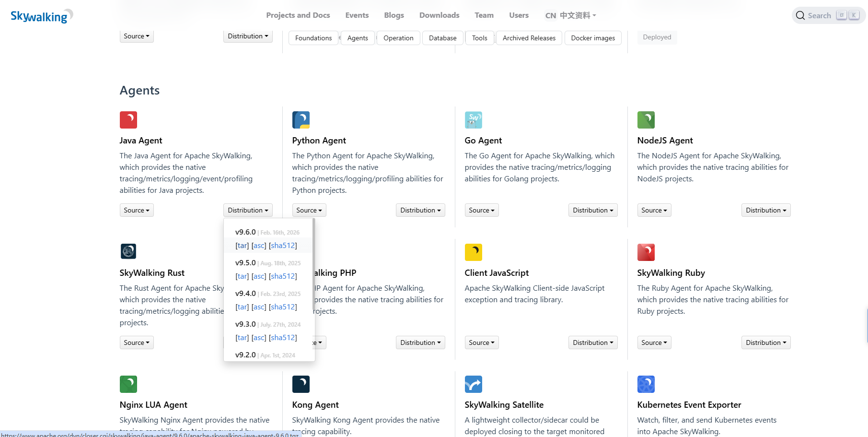
Task: Select the Database tab
Action: [443, 38]
